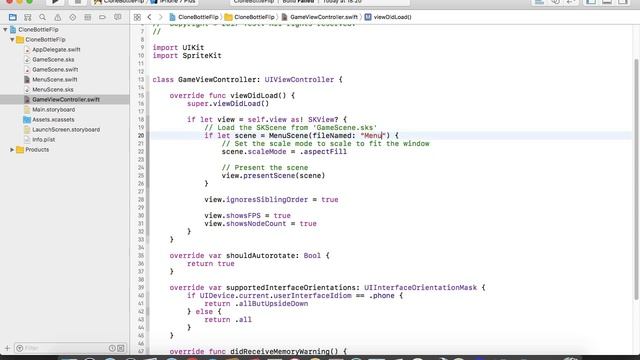Click 'UIViewController' superclass name
640x360 pixels.
pyautogui.click(x=299, y=80)
